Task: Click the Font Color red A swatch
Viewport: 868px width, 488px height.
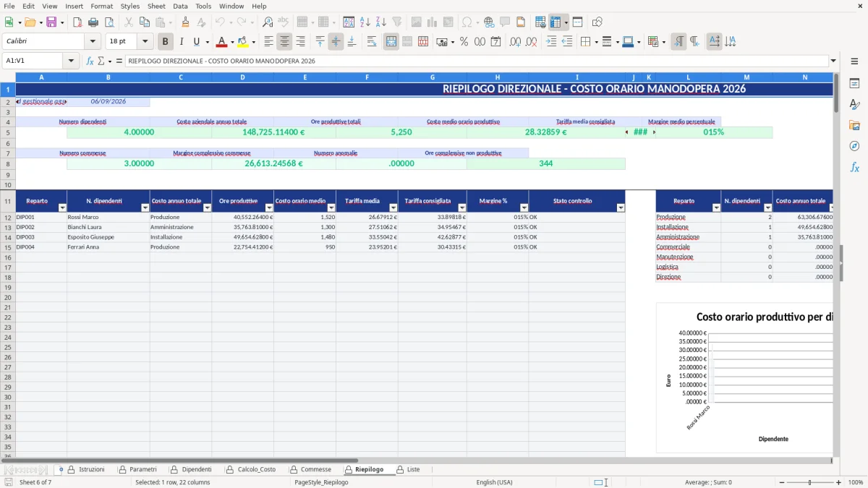Action: 221,42
